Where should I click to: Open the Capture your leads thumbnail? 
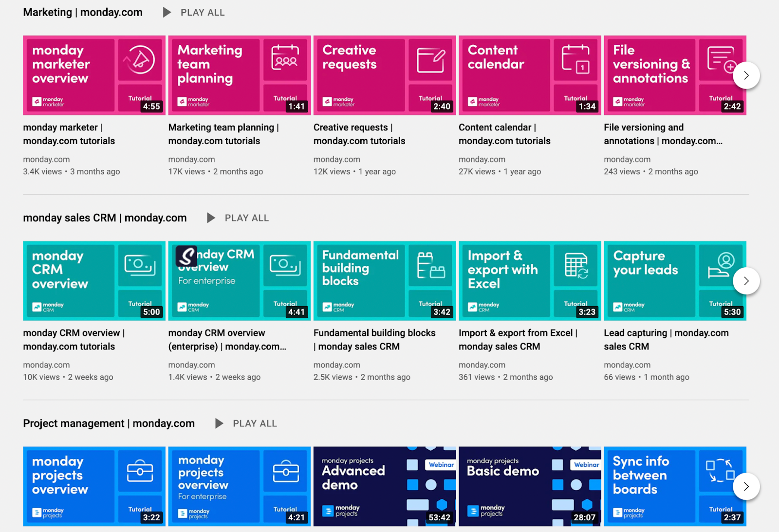[x=675, y=281]
